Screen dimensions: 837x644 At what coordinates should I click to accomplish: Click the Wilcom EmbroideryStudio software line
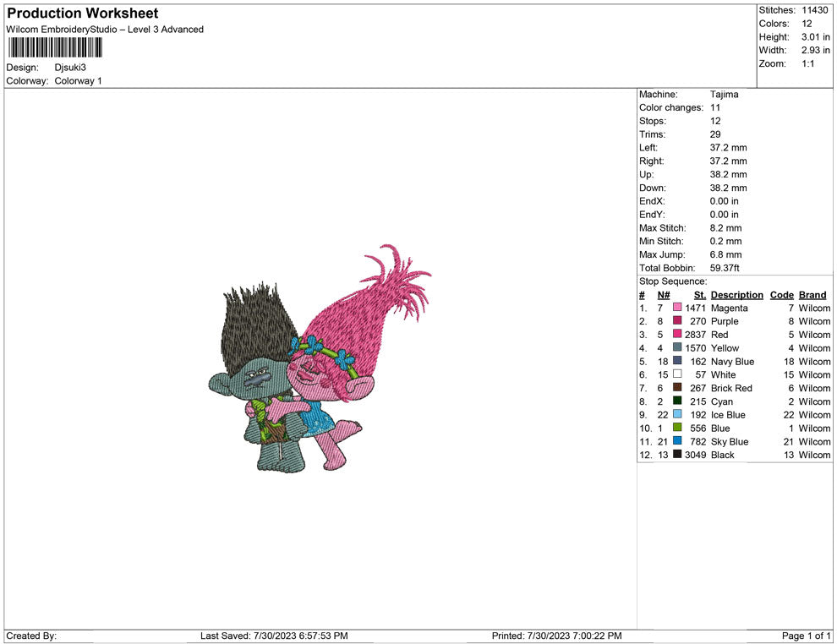pos(105,30)
